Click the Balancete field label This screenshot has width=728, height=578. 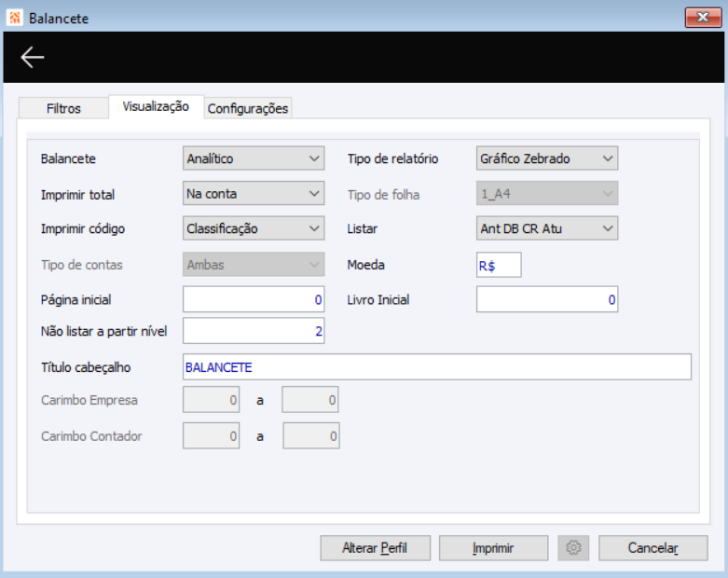(x=68, y=158)
